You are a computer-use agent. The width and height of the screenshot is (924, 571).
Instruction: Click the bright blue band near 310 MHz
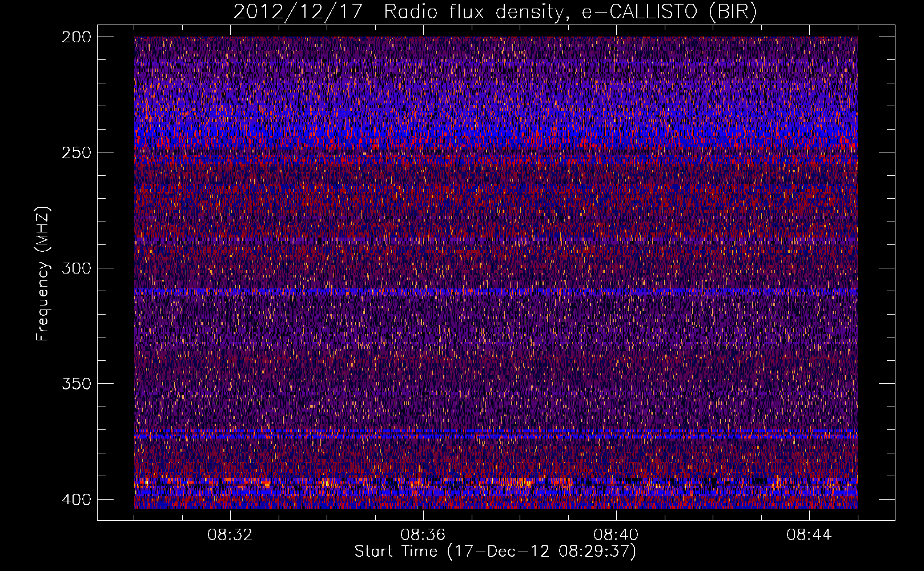[496, 291]
